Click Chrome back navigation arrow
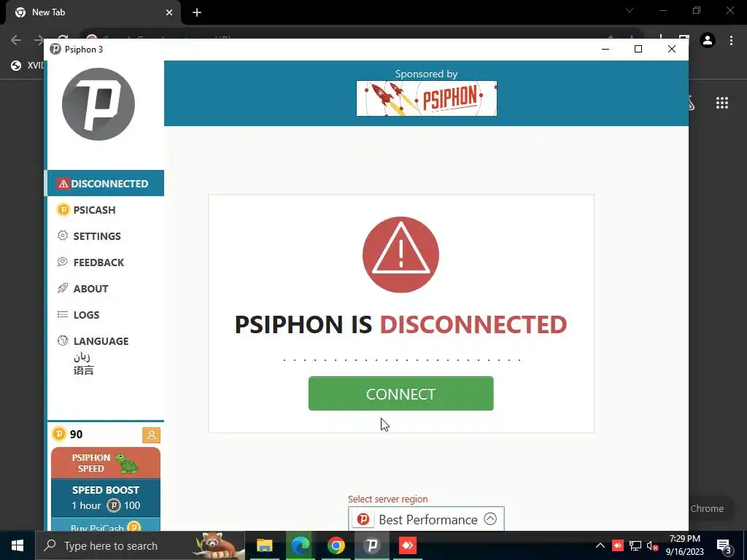Image resolution: width=747 pixels, height=560 pixels. (16, 41)
